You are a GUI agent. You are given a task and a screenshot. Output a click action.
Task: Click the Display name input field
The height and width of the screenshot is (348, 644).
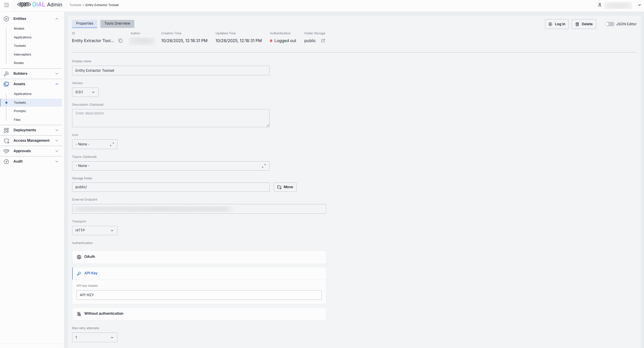(x=171, y=71)
